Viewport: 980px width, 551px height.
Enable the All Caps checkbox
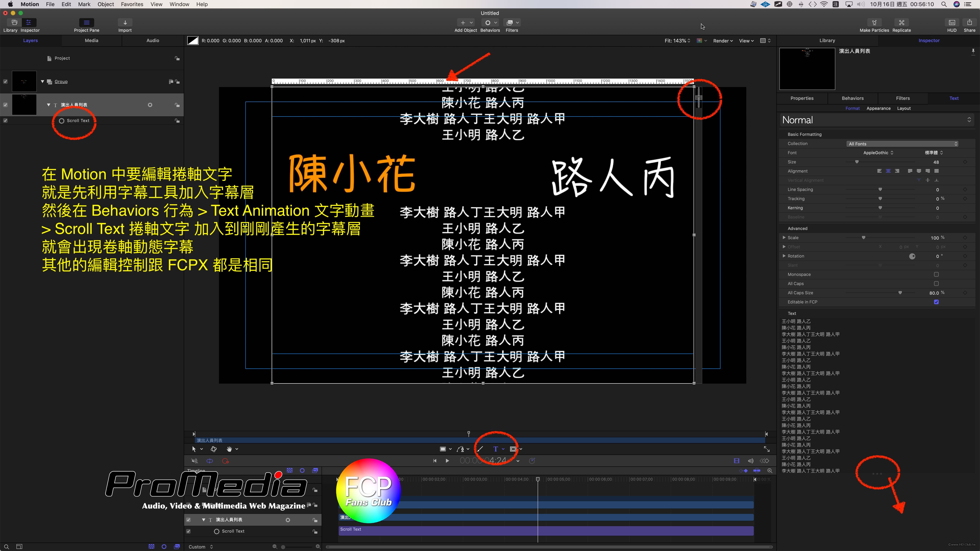(x=936, y=284)
